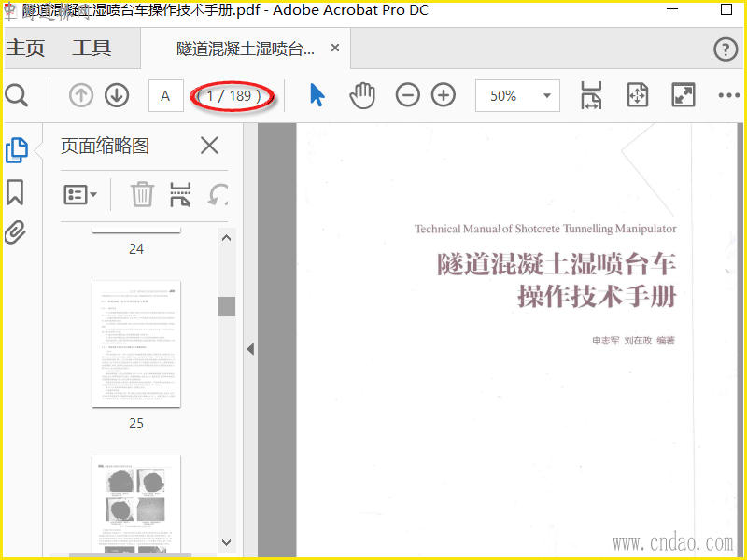Zoom in with the plus button
Viewport: 747px width, 560px height.
(444, 95)
